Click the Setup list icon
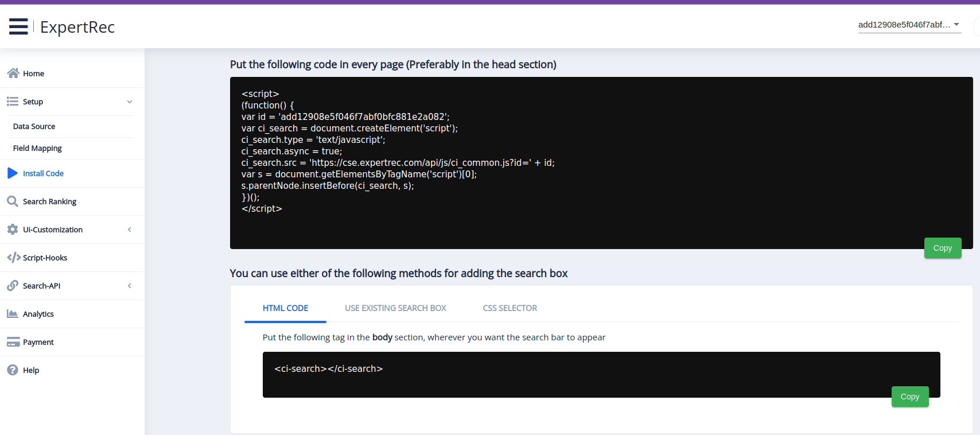 pyautogui.click(x=13, y=102)
